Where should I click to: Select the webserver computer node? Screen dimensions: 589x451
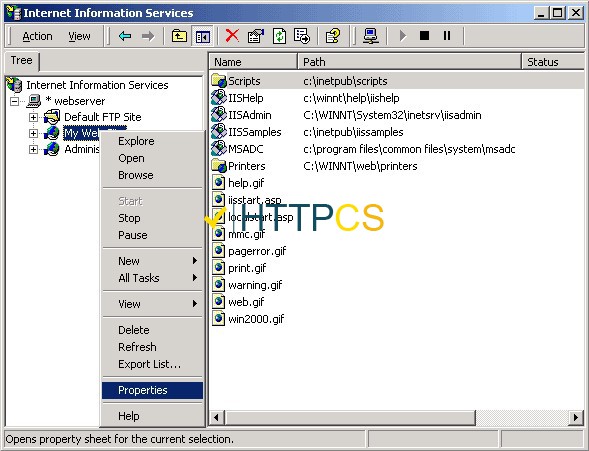point(75,101)
